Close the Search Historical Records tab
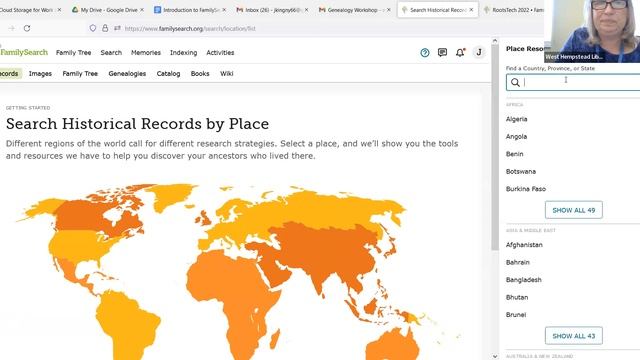640x360 pixels. tap(471, 9)
